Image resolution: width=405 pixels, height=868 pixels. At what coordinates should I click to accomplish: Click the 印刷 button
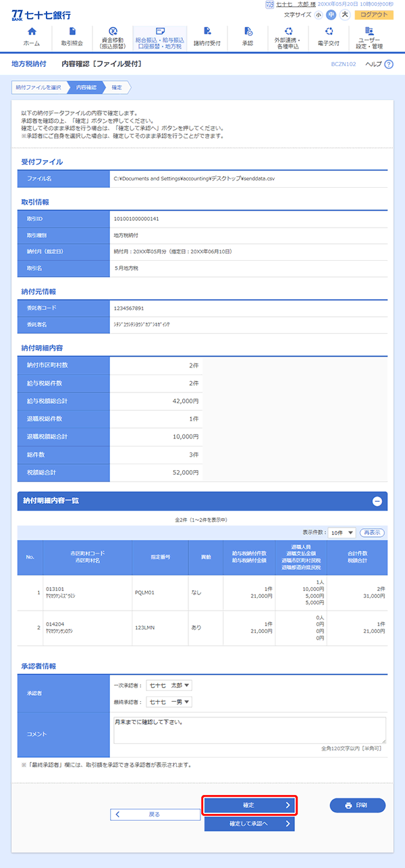[x=358, y=805]
